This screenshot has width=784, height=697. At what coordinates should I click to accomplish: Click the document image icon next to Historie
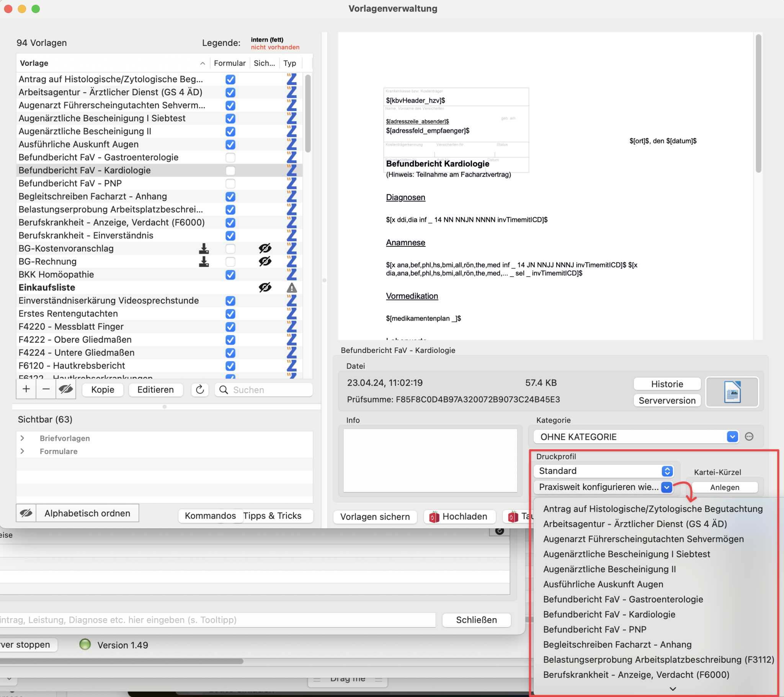tap(732, 392)
